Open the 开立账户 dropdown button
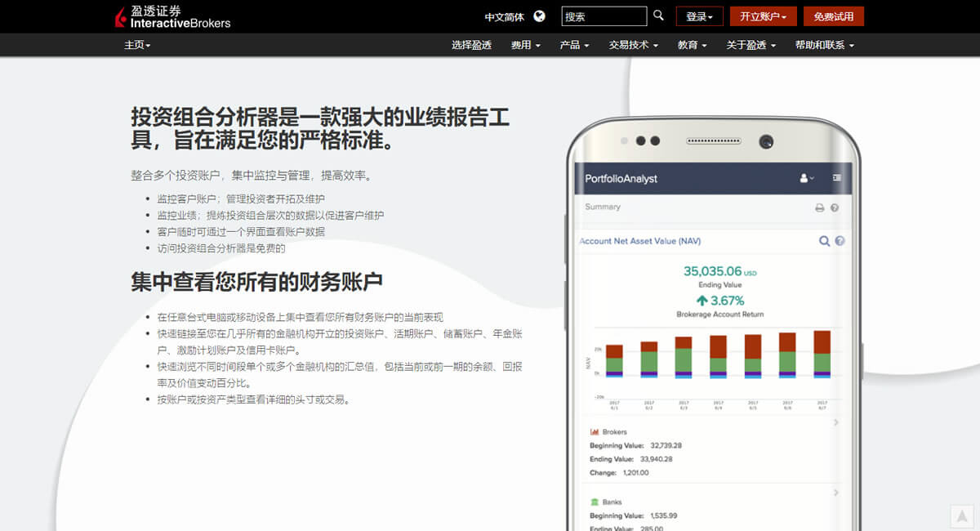The width and height of the screenshot is (980, 531). coord(763,16)
